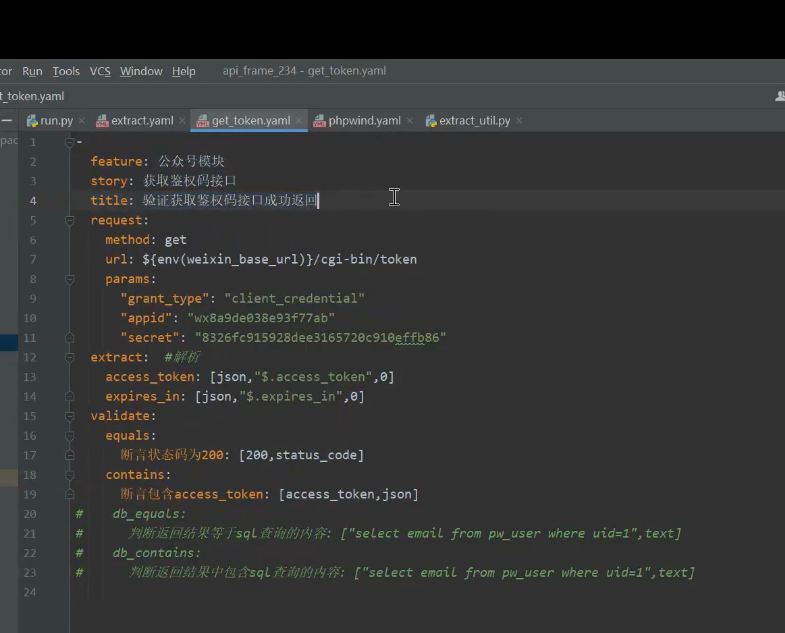Viewport: 785px width, 633px height.
Task: Click the YAML icon on phpwind.yaml tab
Action: (x=319, y=121)
